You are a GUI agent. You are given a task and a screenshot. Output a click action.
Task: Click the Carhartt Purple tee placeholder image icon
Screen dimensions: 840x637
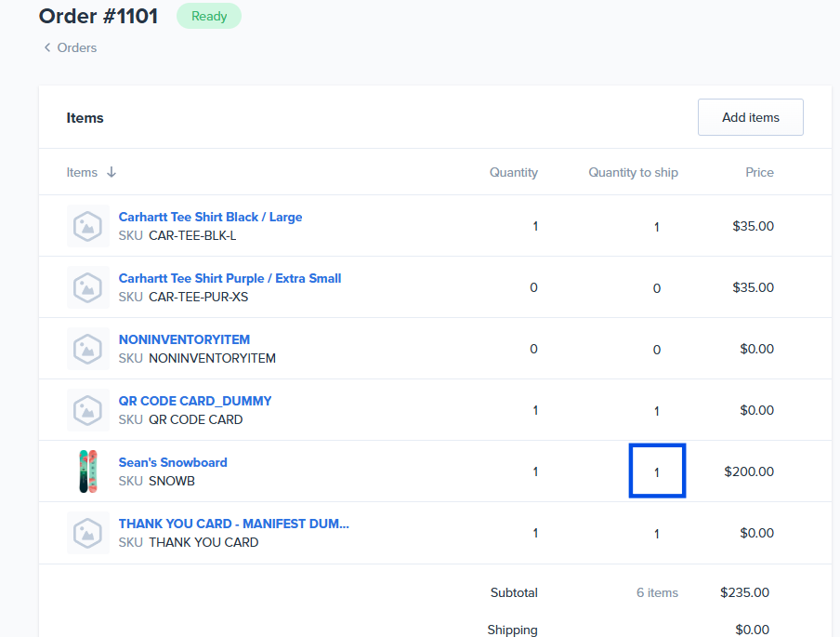click(87, 287)
